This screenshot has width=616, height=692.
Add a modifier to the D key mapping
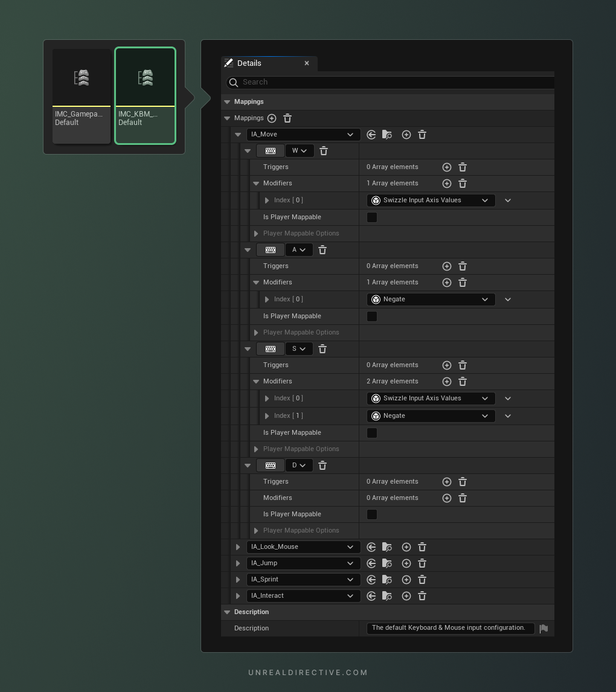pyautogui.click(x=447, y=498)
